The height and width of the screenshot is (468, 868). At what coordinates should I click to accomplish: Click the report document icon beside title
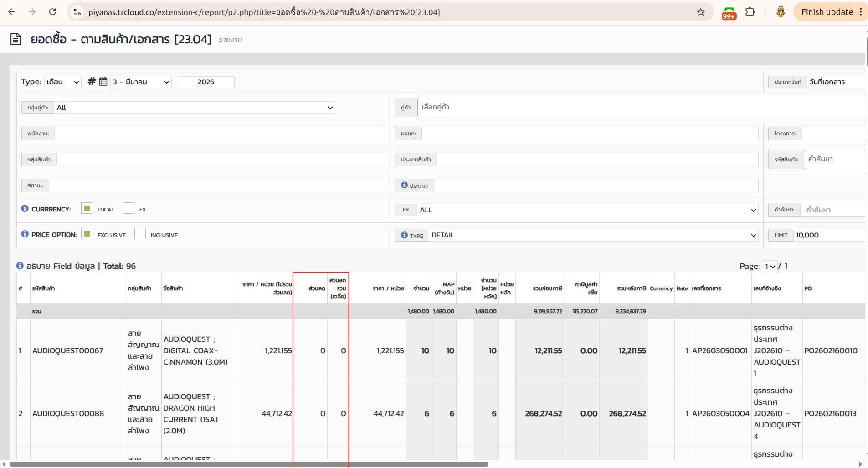pyautogui.click(x=15, y=39)
